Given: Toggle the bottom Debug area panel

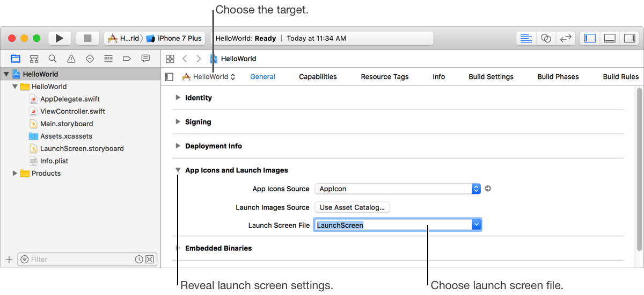Looking at the screenshot, I should click(609, 38).
